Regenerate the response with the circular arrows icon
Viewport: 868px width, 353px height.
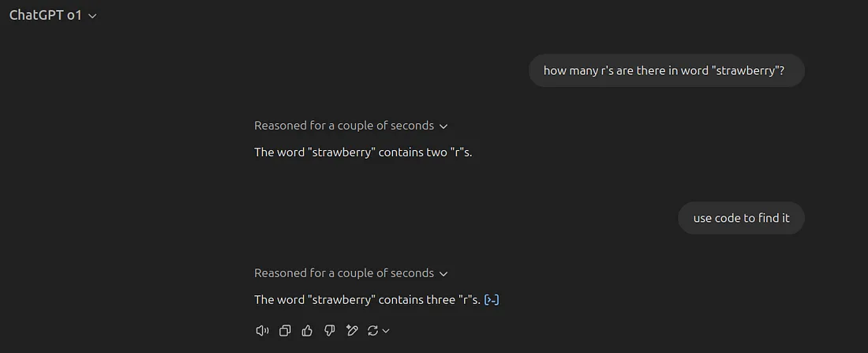click(372, 331)
